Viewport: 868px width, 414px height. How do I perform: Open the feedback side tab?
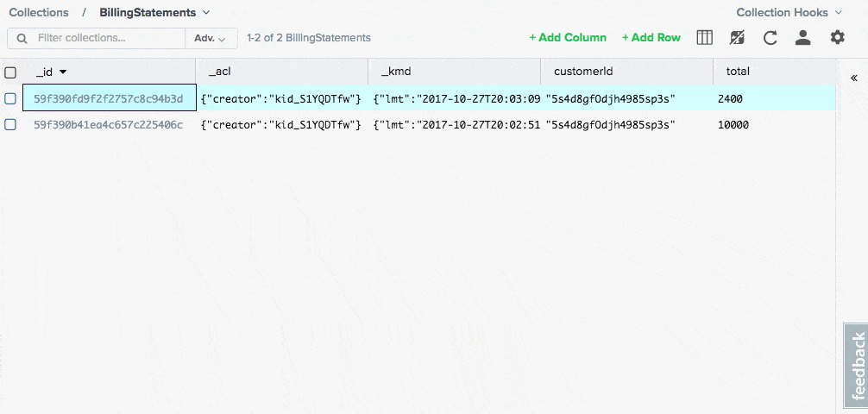click(x=856, y=366)
